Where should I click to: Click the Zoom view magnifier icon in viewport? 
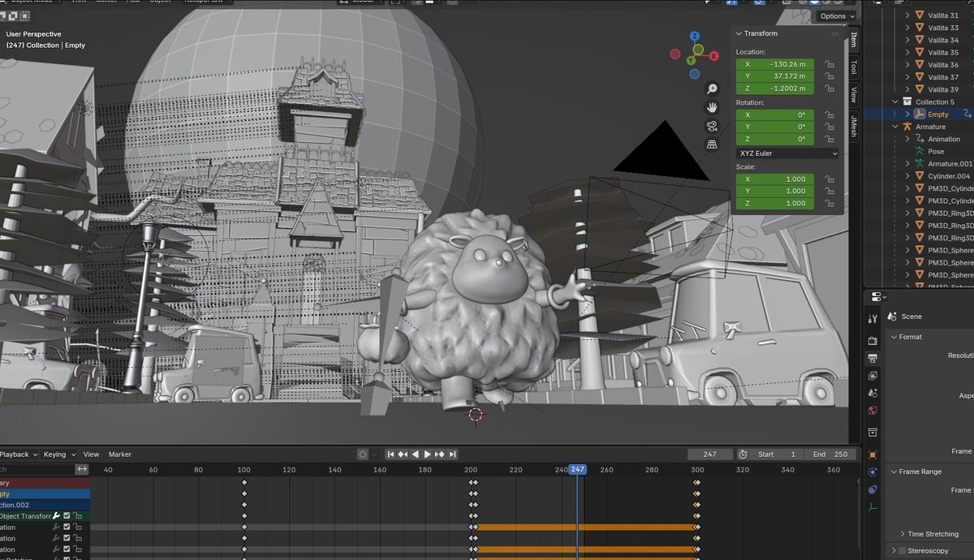point(712,88)
